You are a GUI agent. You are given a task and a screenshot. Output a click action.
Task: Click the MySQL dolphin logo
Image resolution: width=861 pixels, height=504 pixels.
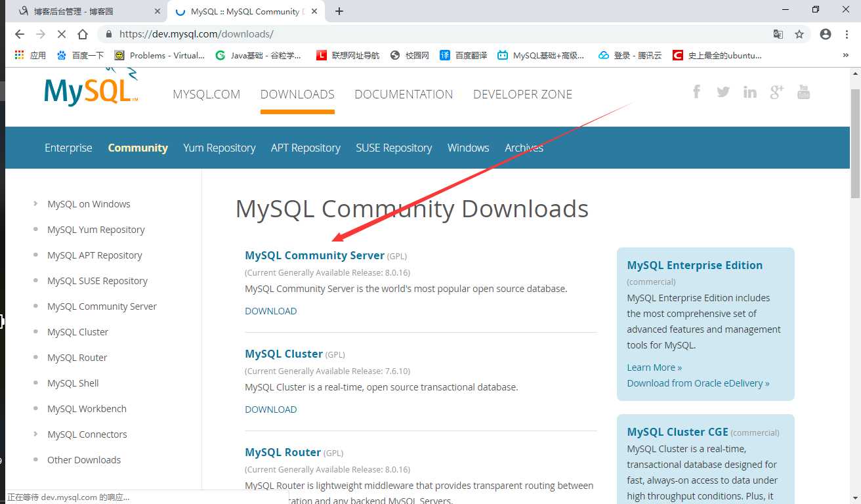[91, 87]
